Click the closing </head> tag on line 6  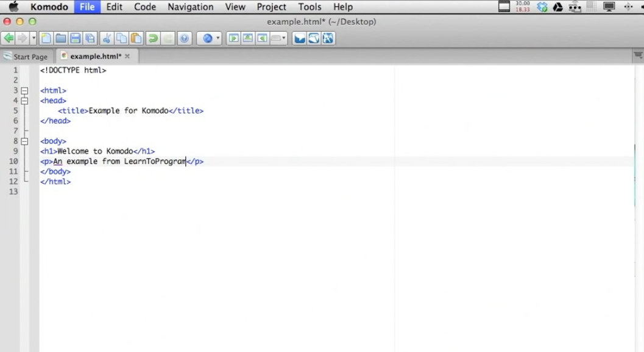pos(55,121)
